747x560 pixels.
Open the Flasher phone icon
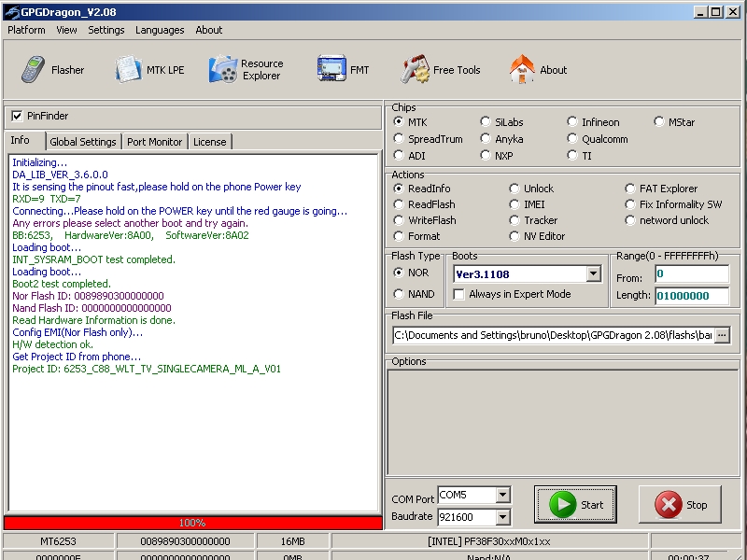point(33,69)
